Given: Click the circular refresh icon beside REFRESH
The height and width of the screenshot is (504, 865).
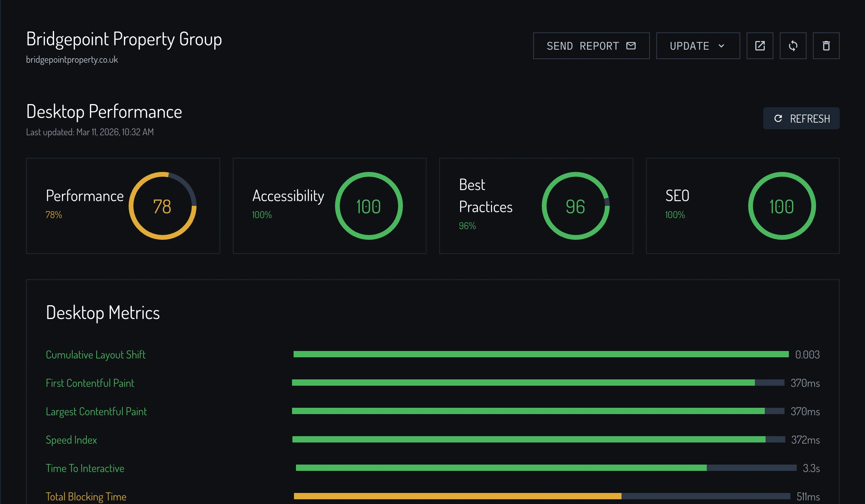Looking at the screenshot, I should pyautogui.click(x=778, y=118).
